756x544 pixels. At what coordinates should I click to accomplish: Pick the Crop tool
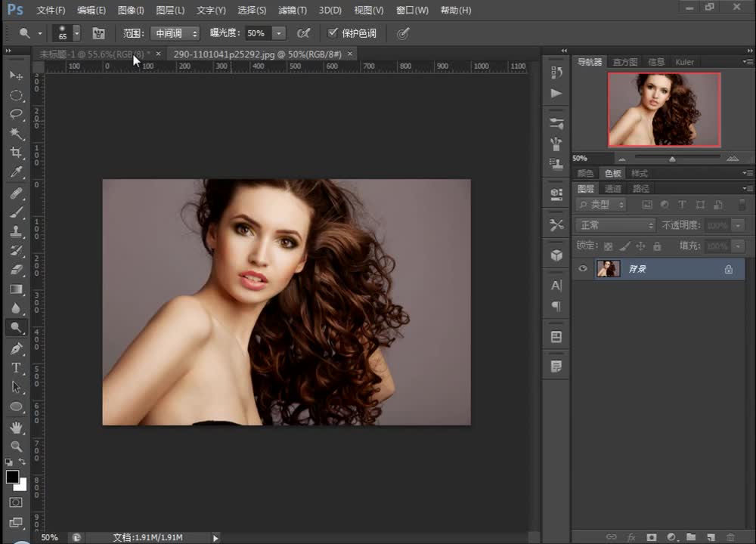coord(16,153)
